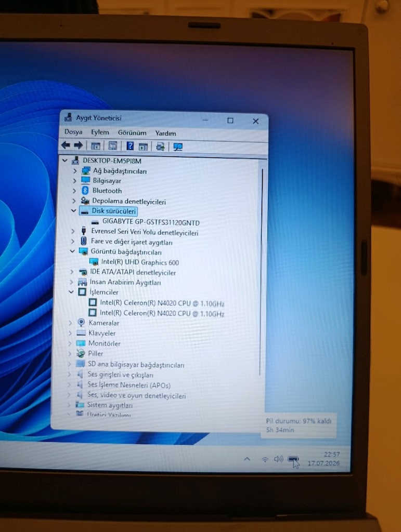
Task: Open the Help question mark toolbar icon
Action: [x=130, y=146]
